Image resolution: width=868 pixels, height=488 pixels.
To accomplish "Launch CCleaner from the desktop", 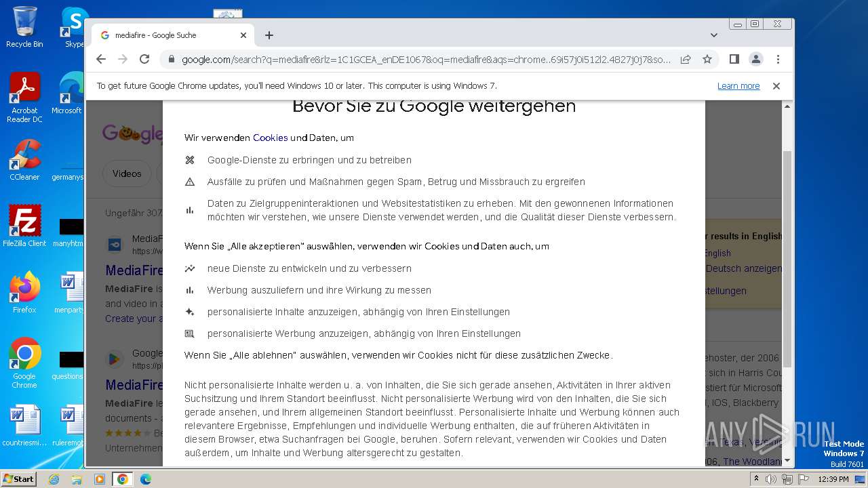I will [x=24, y=160].
